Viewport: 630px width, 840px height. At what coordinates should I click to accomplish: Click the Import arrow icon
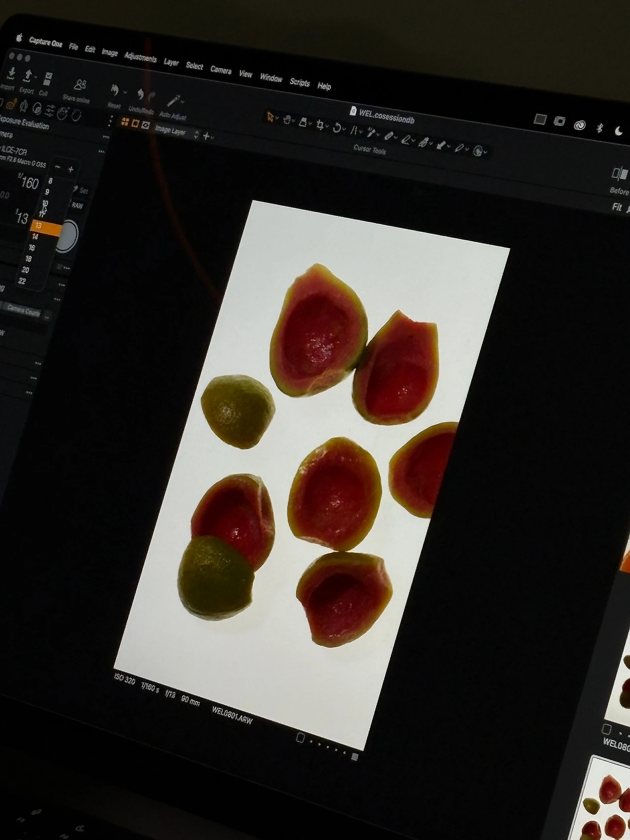pos(11,73)
